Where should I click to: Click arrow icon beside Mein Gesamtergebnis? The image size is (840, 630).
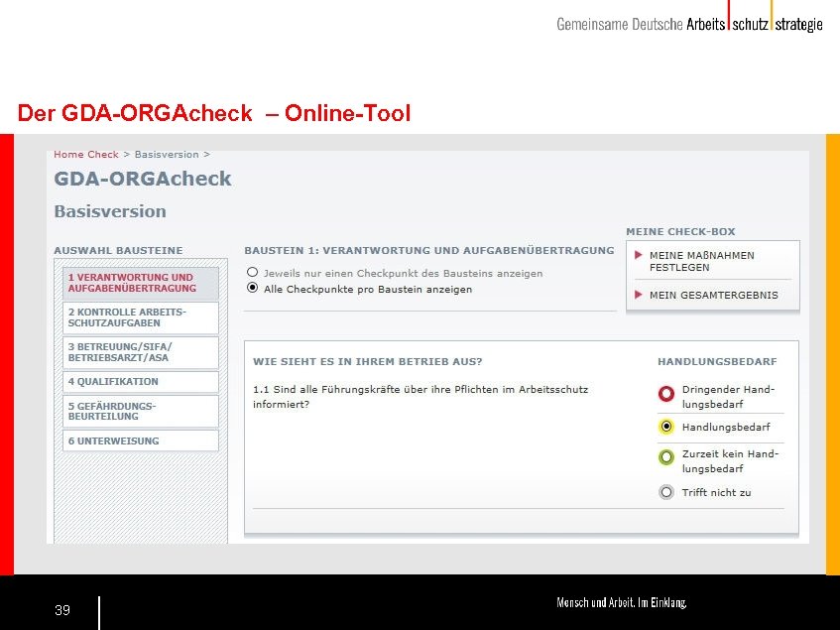pos(638,295)
